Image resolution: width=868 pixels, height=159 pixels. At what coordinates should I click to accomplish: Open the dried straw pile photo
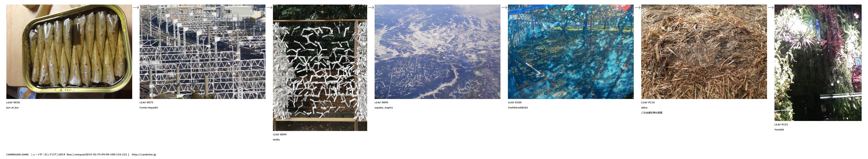[704, 52]
